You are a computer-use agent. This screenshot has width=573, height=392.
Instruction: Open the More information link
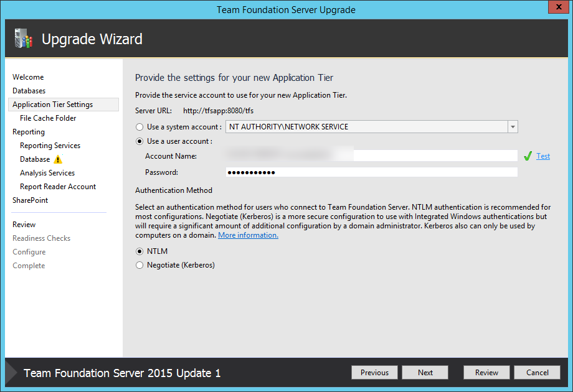coord(247,235)
